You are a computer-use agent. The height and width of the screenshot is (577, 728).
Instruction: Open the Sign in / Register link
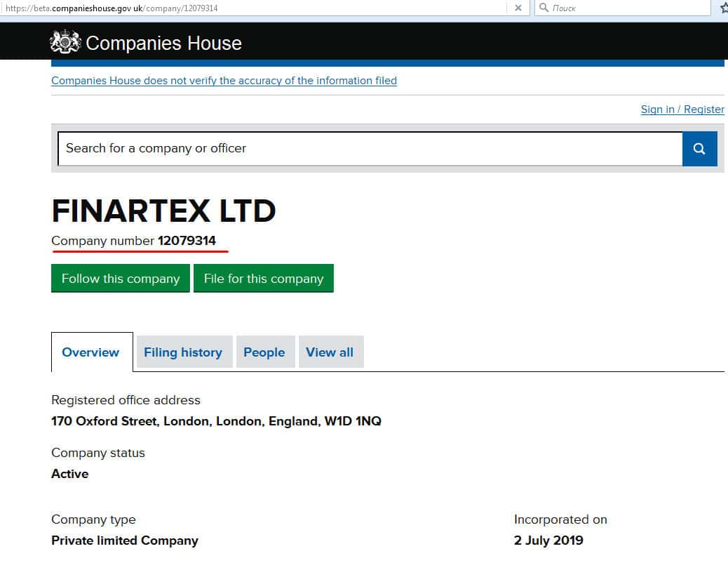[x=682, y=110]
